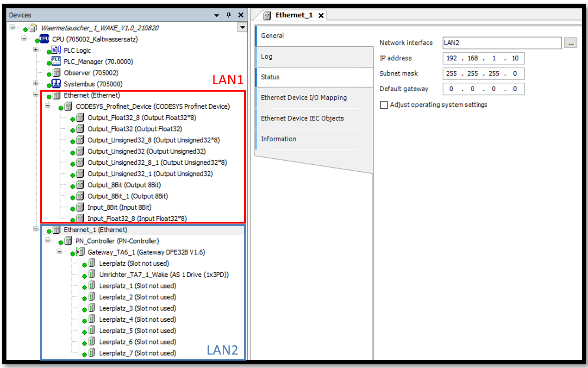Click the Network interface field showing LAN2
This screenshot has width=588, height=368.
tap(501, 43)
